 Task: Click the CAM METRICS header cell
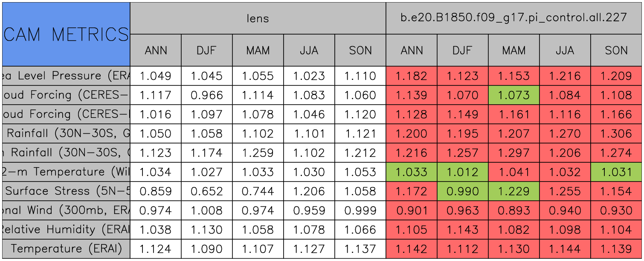click(x=66, y=34)
